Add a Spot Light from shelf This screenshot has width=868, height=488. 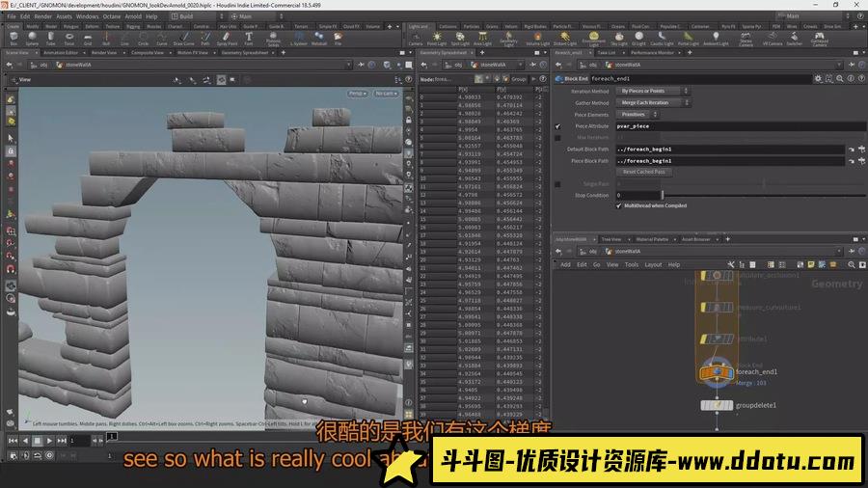460,39
